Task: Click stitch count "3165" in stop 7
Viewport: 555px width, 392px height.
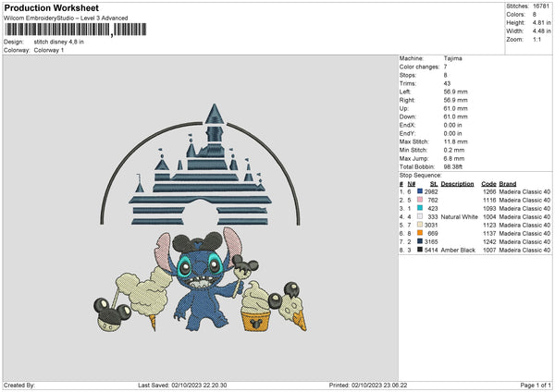Action: click(431, 241)
